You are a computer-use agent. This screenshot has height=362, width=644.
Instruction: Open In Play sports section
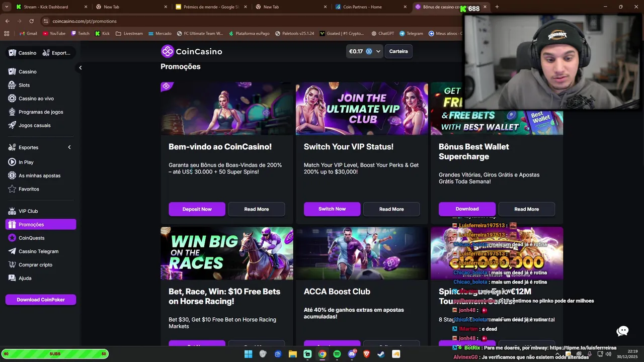click(26, 162)
